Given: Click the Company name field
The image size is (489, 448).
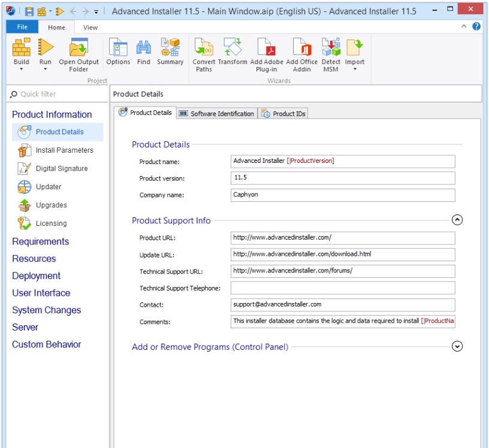Looking at the screenshot, I should 343,195.
